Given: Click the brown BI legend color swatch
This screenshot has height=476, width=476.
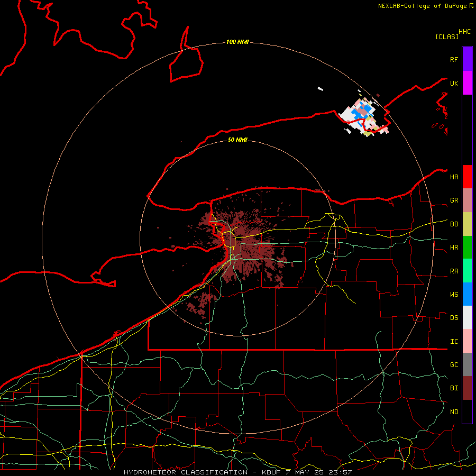Looking at the screenshot, I should click(467, 388).
